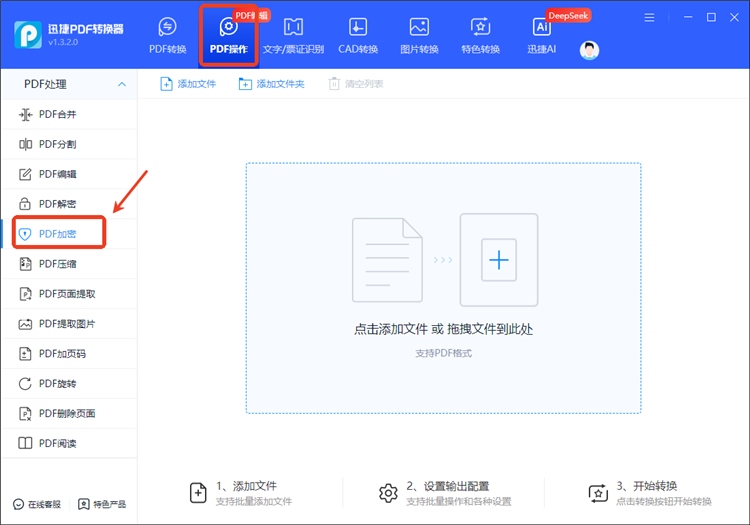Viewport: 750px width, 525px height.
Task: Click step 1 添加文件 icon
Action: 198,493
